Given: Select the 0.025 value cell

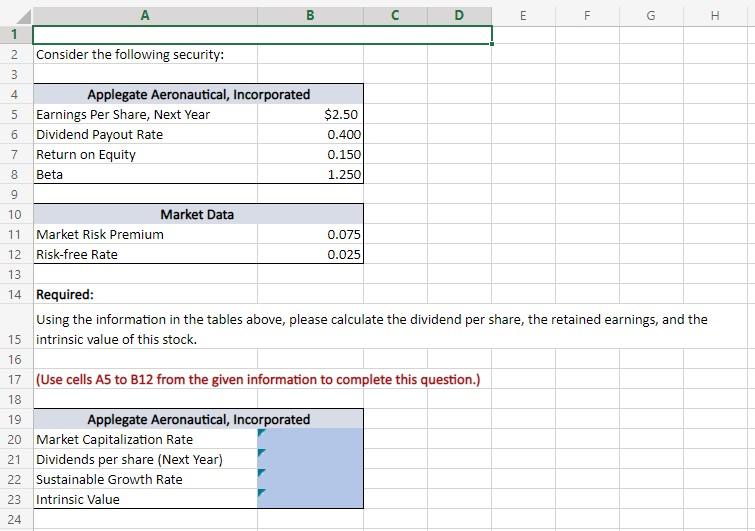Looking at the screenshot, I should (x=310, y=254).
